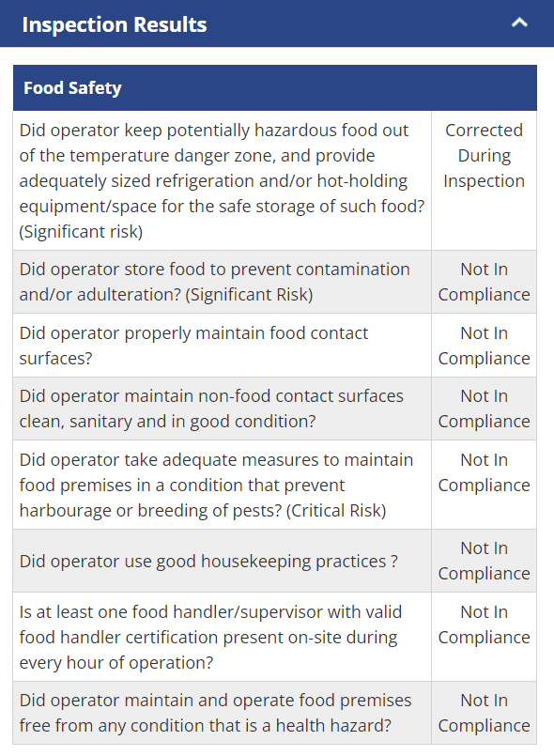Select Not In Compliance for pest prevention
The image size is (554, 756).
coord(485,472)
